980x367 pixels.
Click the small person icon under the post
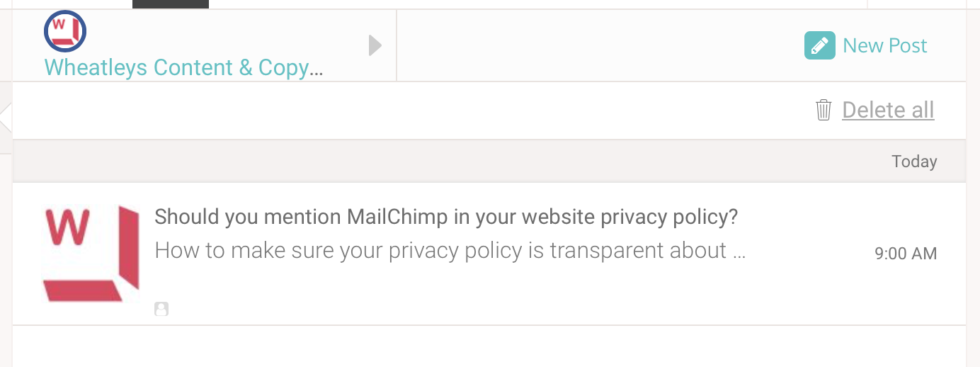pyautogui.click(x=161, y=309)
